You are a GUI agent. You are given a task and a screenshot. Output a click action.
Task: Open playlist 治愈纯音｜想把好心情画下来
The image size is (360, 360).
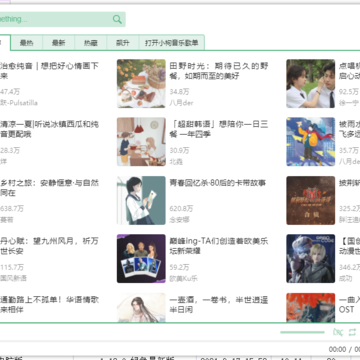[x=49, y=71]
